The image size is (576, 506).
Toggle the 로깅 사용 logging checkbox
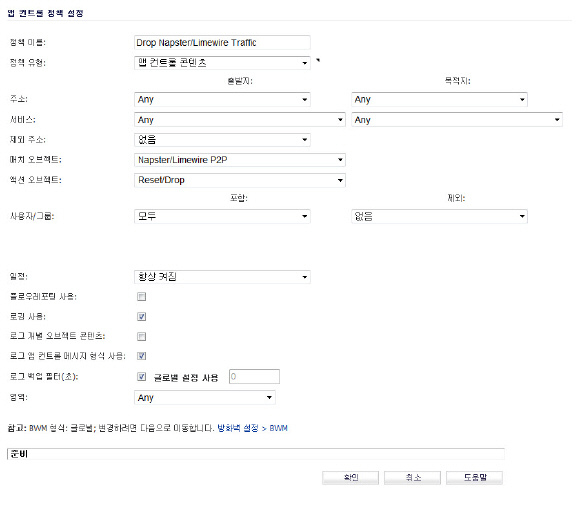pos(141,316)
